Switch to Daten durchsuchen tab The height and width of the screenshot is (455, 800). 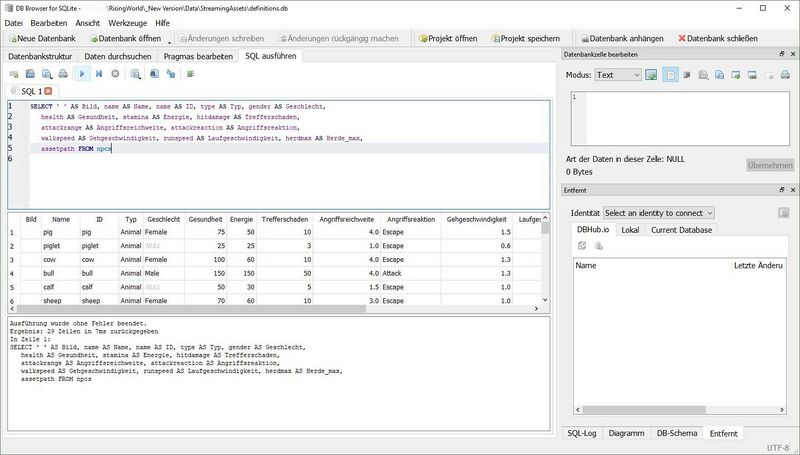click(118, 56)
